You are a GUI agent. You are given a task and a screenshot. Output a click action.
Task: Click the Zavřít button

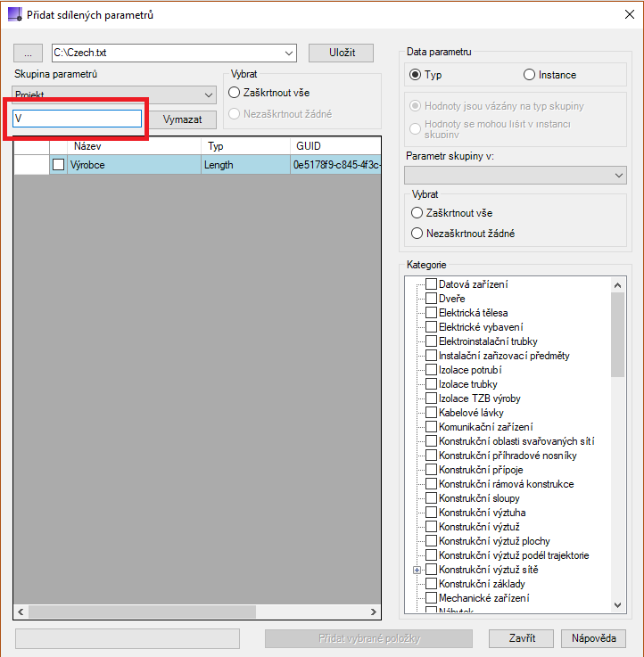[522, 638]
